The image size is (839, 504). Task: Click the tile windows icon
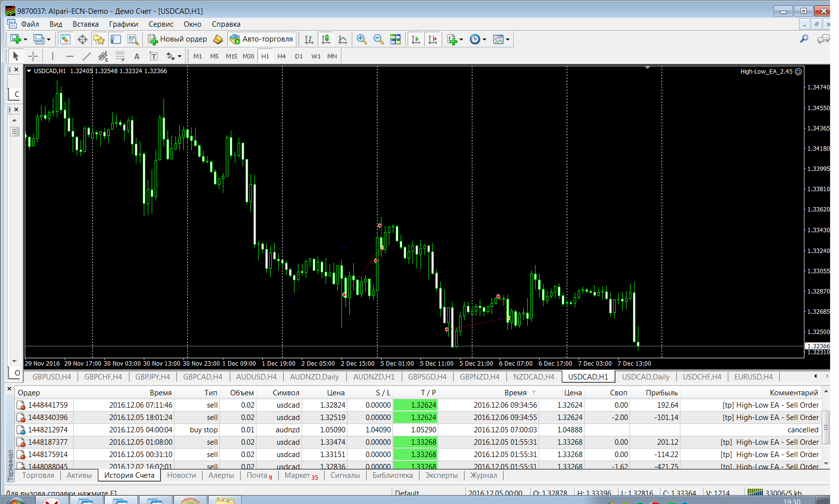(x=395, y=39)
